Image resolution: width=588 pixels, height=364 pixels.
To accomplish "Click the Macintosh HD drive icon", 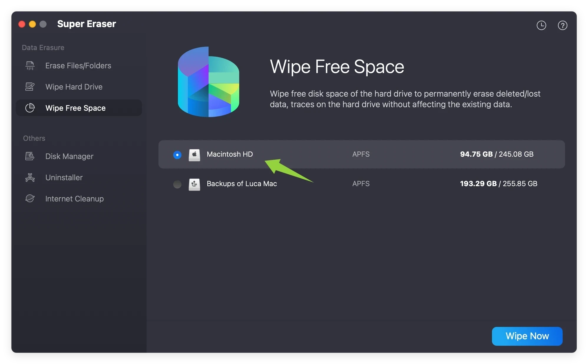I will coord(194,155).
